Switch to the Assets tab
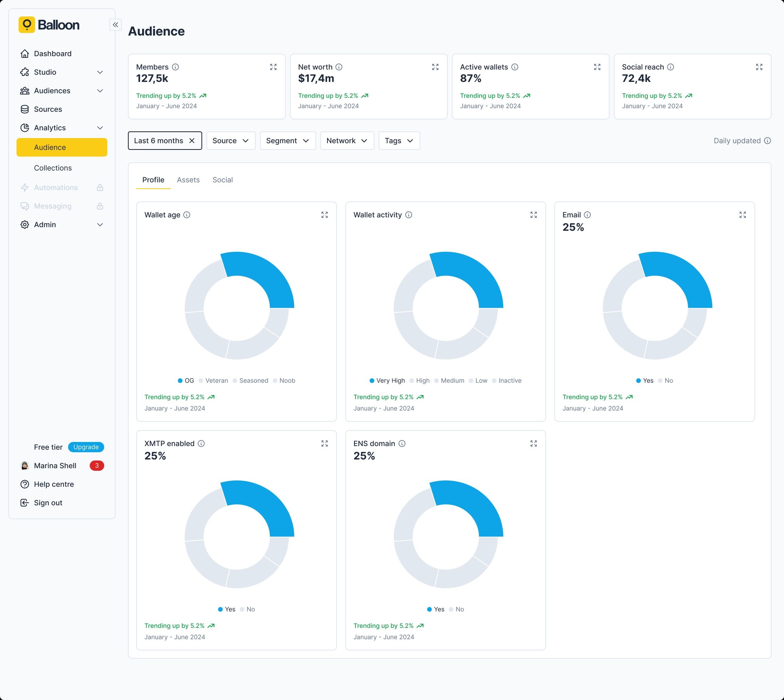This screenshot has height=700, width=784. [188, 180]
